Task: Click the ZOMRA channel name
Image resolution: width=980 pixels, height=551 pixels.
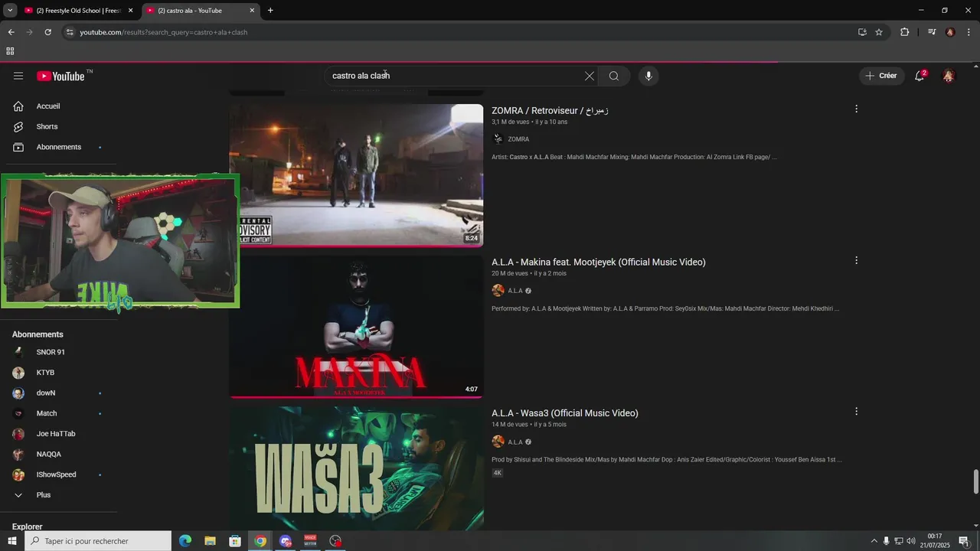Action: tap(518, 139)
